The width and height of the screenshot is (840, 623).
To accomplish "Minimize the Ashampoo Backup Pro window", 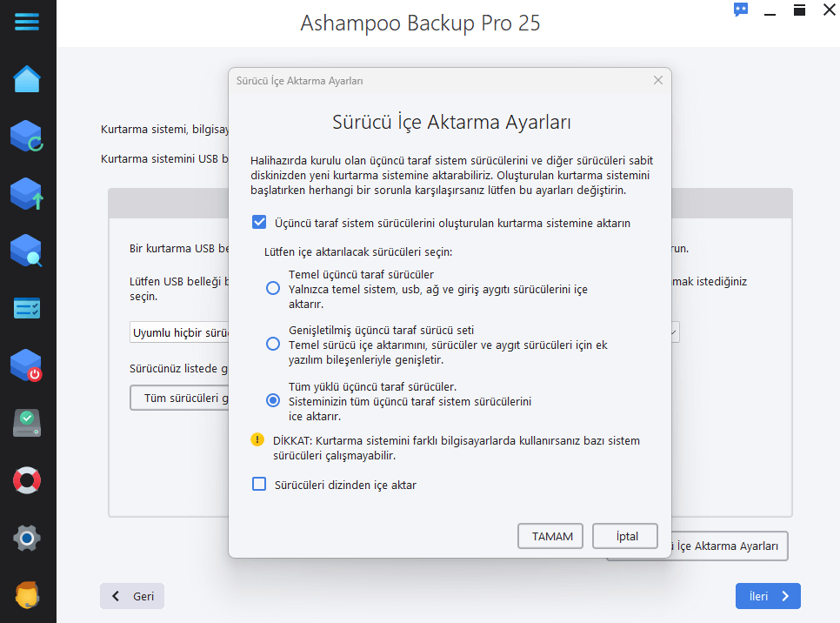I will pos(770,12).
